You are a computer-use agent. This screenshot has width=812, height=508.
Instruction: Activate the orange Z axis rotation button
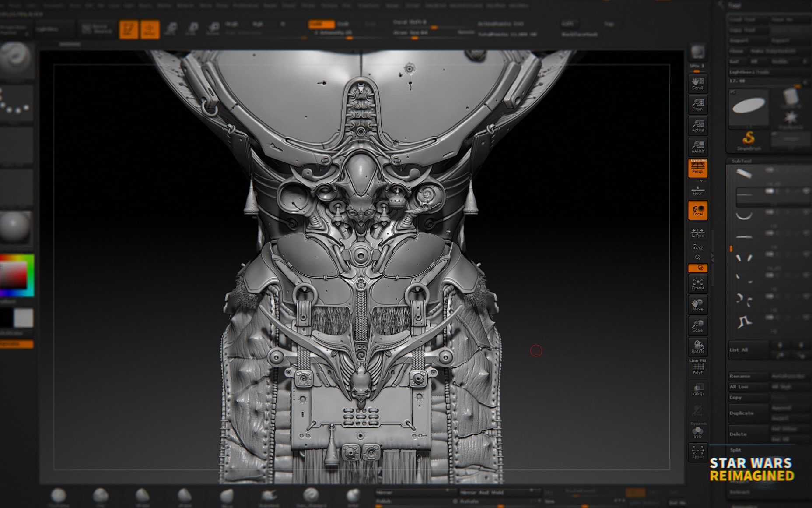point(697,268)
